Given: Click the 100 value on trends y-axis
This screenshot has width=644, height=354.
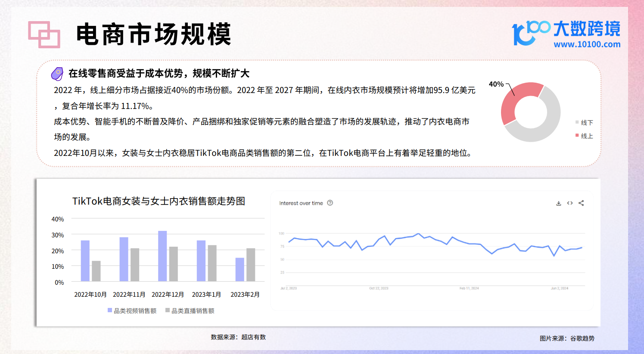Looking at the screenshot, I should [x=282, y=233].
